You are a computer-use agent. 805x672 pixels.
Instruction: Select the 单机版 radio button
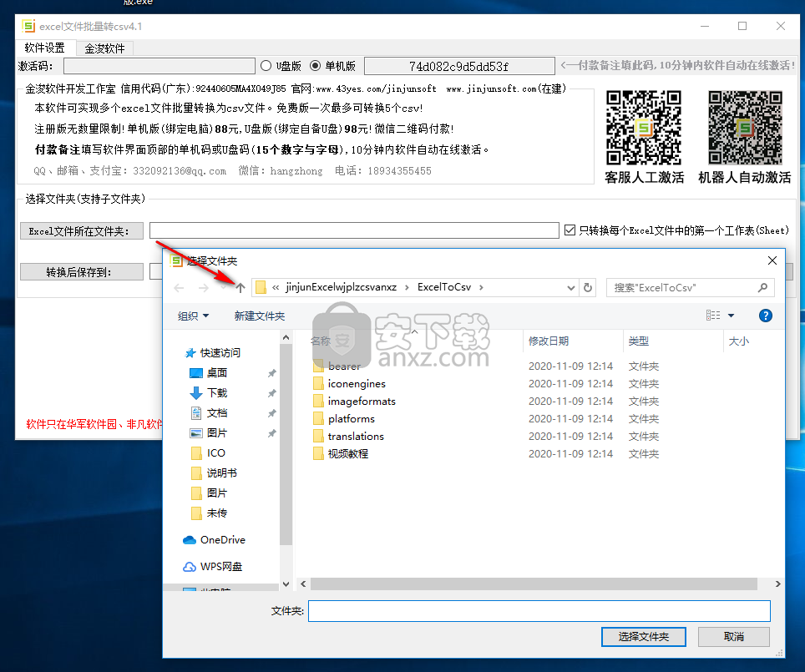click(x=315, y=66)
